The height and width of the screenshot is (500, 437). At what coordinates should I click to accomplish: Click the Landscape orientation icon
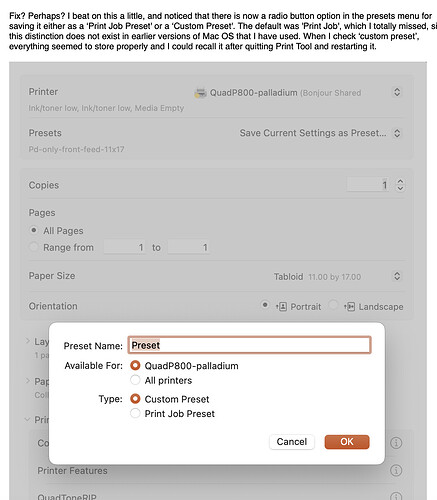349,306
